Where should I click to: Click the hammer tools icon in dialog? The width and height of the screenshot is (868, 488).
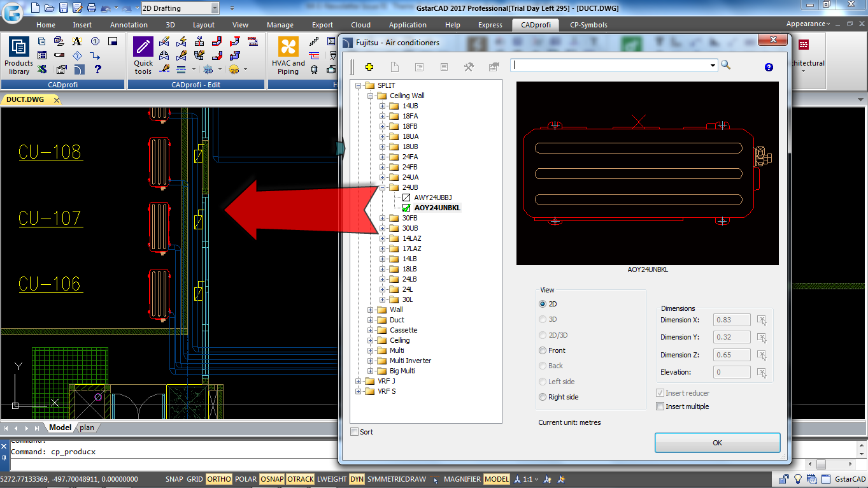pos(469,67)
